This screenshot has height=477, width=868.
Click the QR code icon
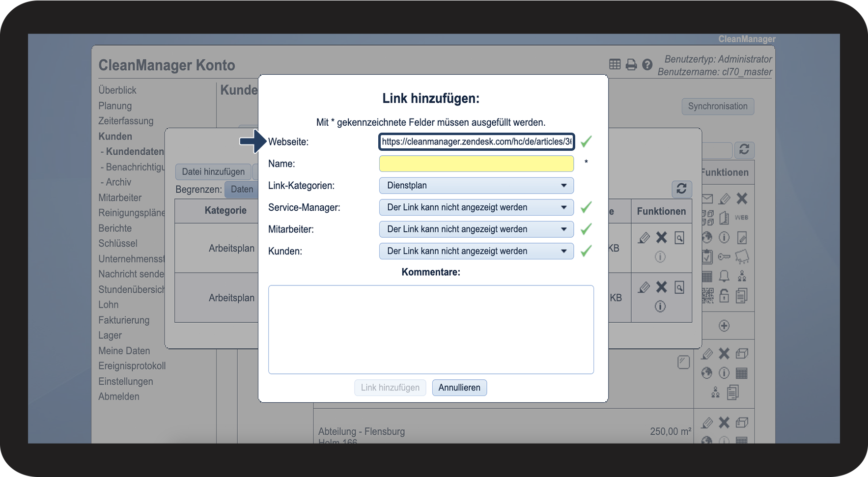click(x=707, y=296)
